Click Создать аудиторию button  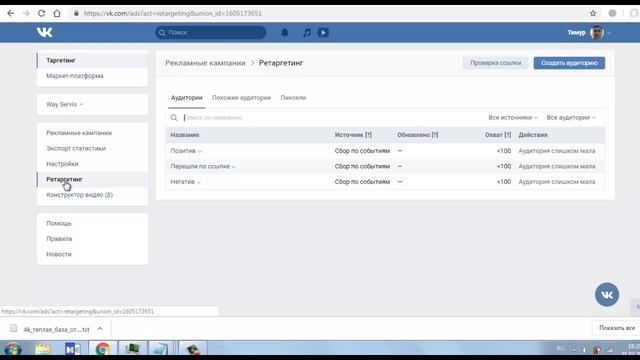[569, 63]
